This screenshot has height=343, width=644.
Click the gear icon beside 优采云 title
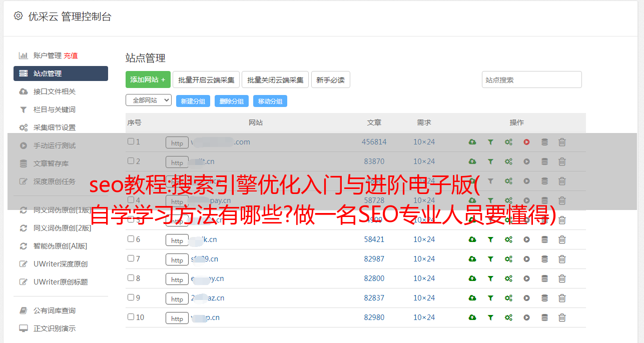pyautogui.click(x=19, y=16)
